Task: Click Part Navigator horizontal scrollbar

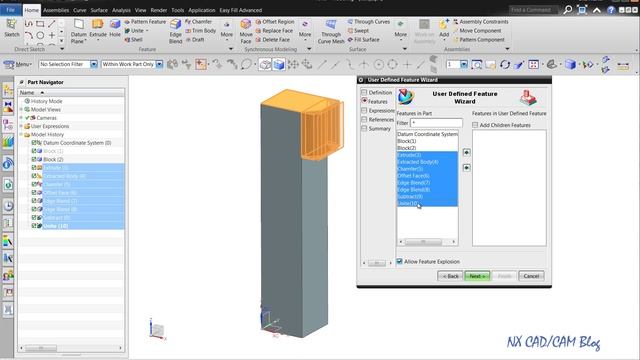Action: (x=71, y=348)
